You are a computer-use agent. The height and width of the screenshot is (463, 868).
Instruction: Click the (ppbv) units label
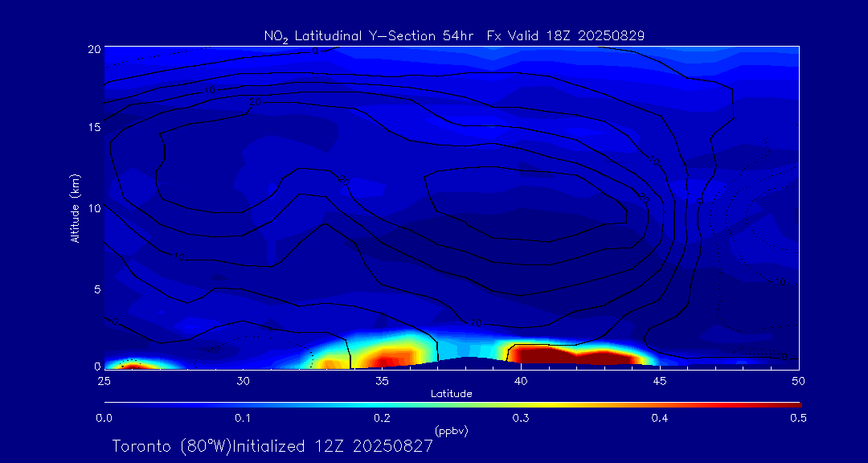(x=451, y=431)
